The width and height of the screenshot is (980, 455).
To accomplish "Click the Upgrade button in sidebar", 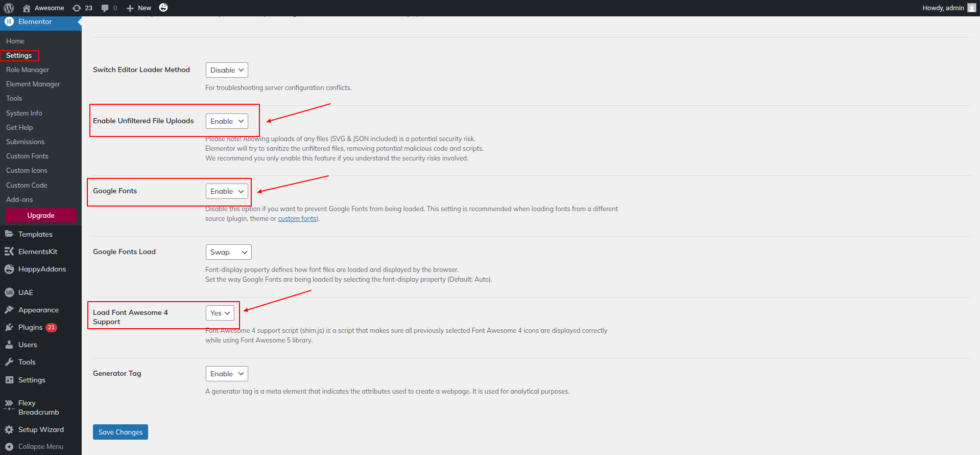I will (x=41, y=215).
